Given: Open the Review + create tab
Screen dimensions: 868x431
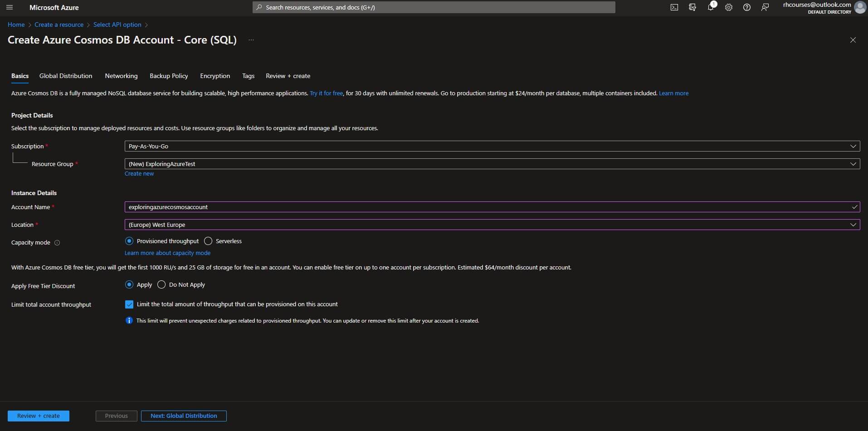Looking at the screenshot, I should pyautogui.click(x=288, y=76).
